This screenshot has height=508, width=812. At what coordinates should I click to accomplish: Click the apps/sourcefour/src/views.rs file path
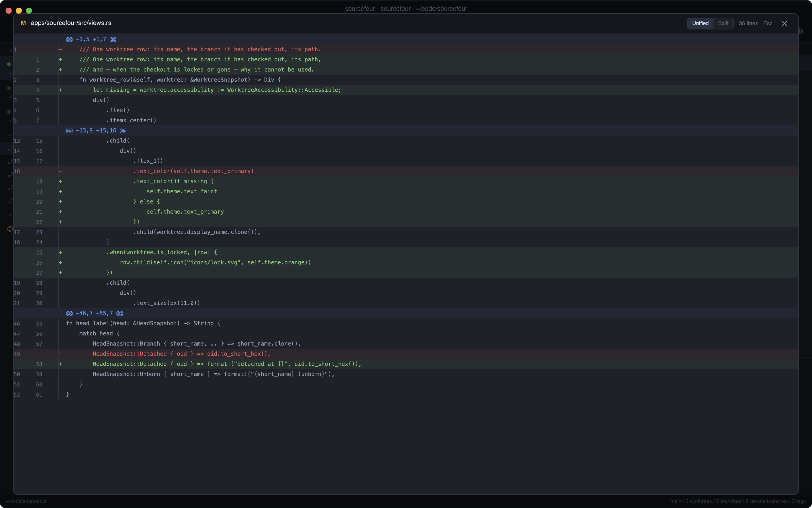(71, 23)
